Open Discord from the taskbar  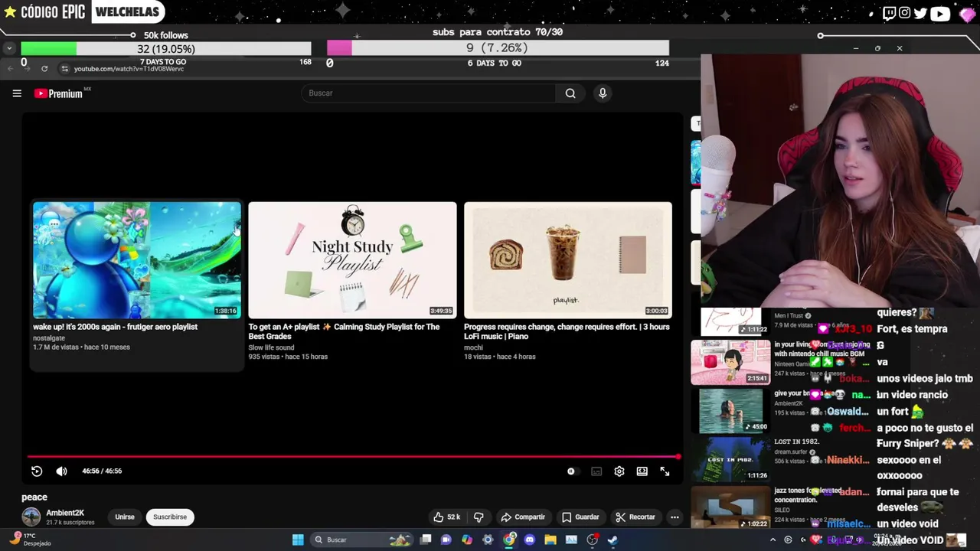(529, 540)
